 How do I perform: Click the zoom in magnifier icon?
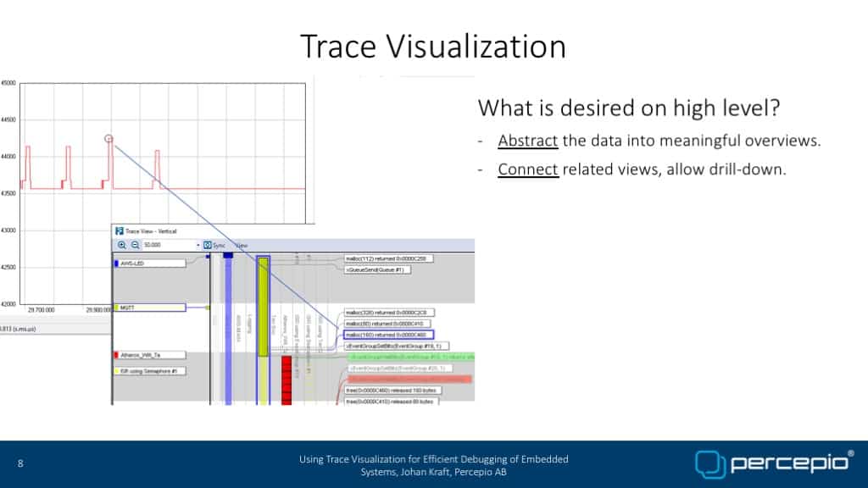click(x=122, y=245)
